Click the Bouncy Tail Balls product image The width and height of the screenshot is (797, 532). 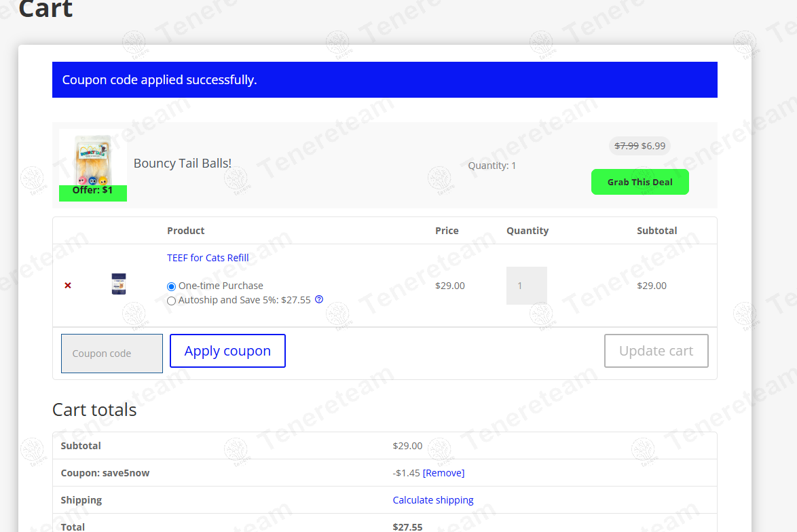(93, 160)
